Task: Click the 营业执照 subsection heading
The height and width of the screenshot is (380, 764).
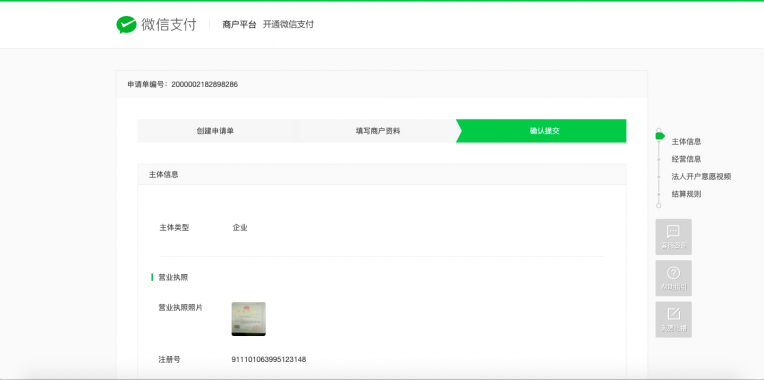Action: [x=173, y=278]
